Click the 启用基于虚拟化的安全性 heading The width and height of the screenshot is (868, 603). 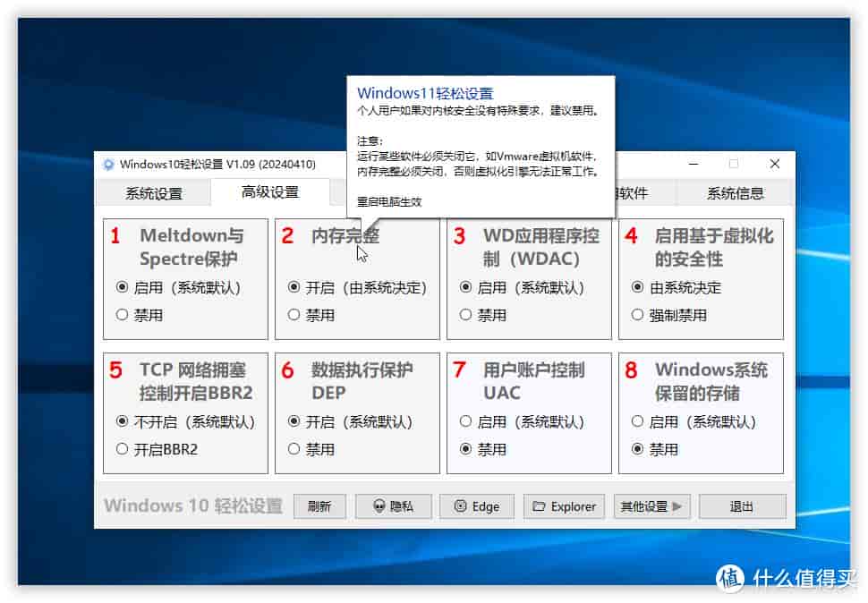713,247
